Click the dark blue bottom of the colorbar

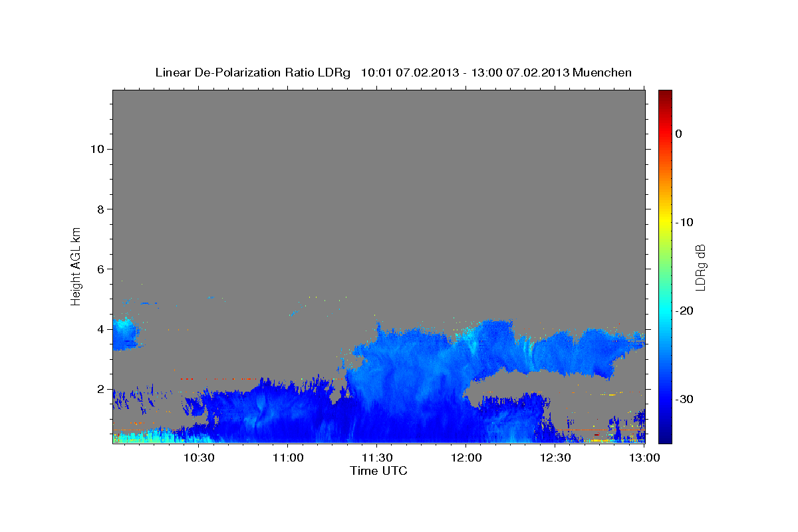[665, 436]
